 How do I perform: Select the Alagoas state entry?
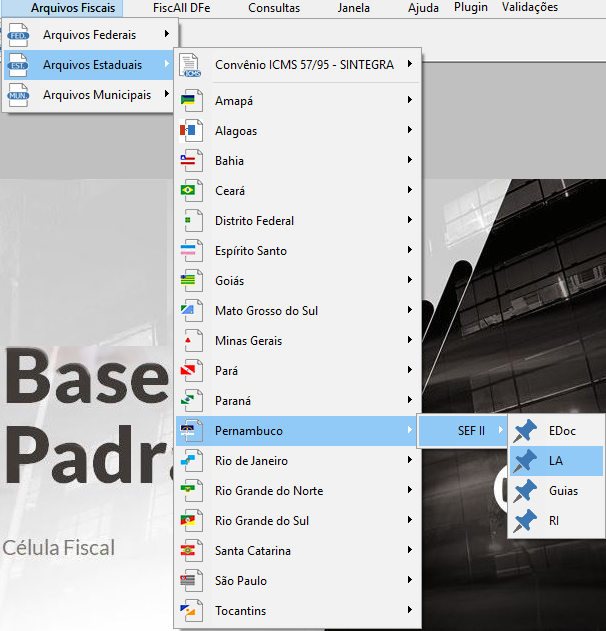297,130
